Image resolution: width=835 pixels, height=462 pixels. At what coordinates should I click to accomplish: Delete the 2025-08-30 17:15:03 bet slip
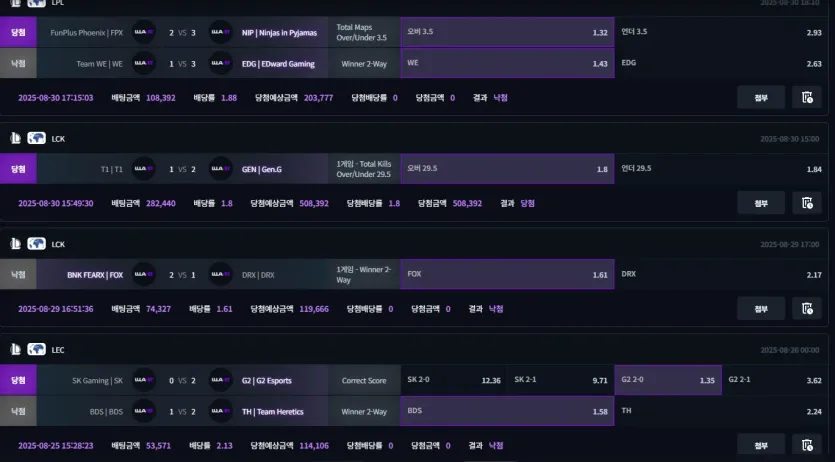coord(807,97)
